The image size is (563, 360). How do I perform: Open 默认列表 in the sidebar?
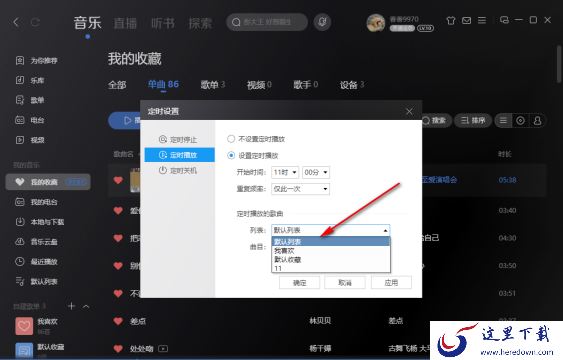36,281
